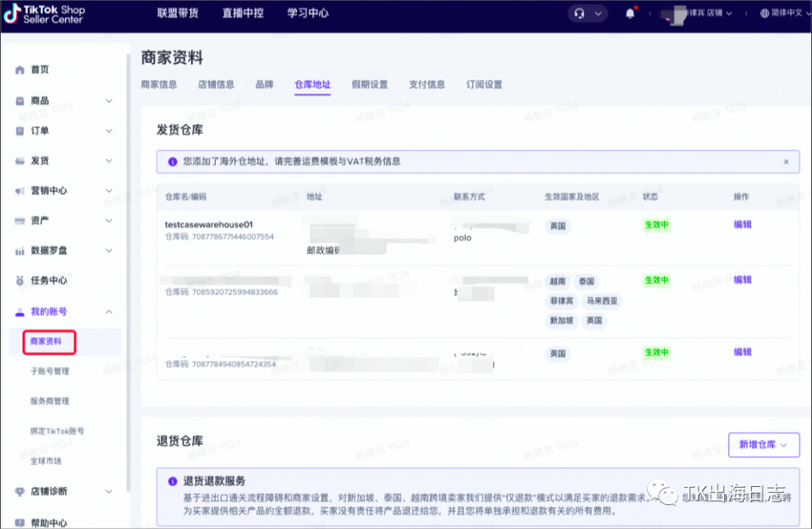Open 直播中控 in the top navigation
Image resolution: width=812 pixels, height=529 pixels.
(243, 13)
